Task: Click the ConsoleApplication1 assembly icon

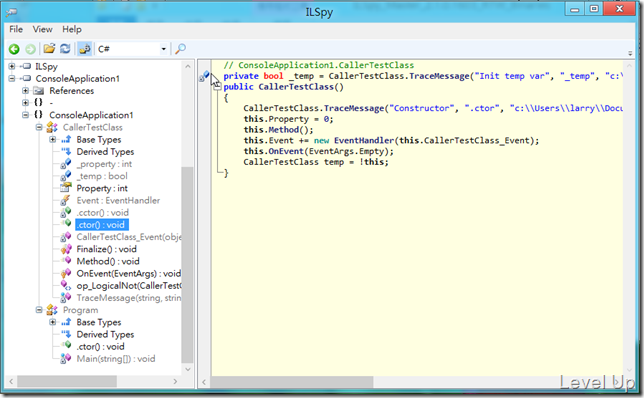Action: (x=26, y=78)
